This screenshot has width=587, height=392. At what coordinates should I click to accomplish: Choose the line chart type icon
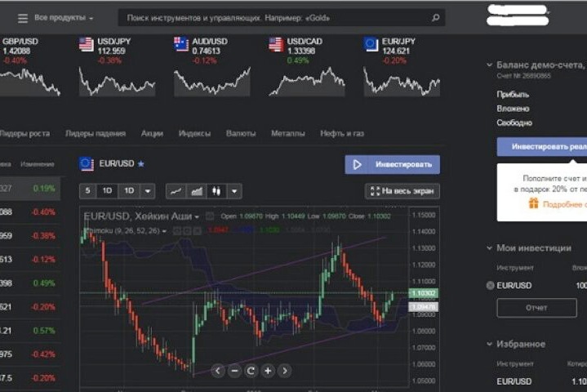(176, 191)
